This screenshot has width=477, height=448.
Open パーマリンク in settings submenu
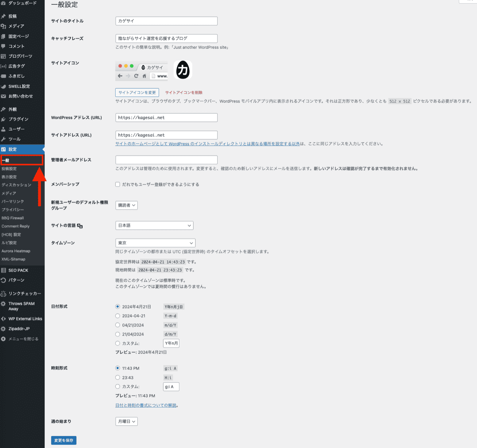[x=13, y=202]
